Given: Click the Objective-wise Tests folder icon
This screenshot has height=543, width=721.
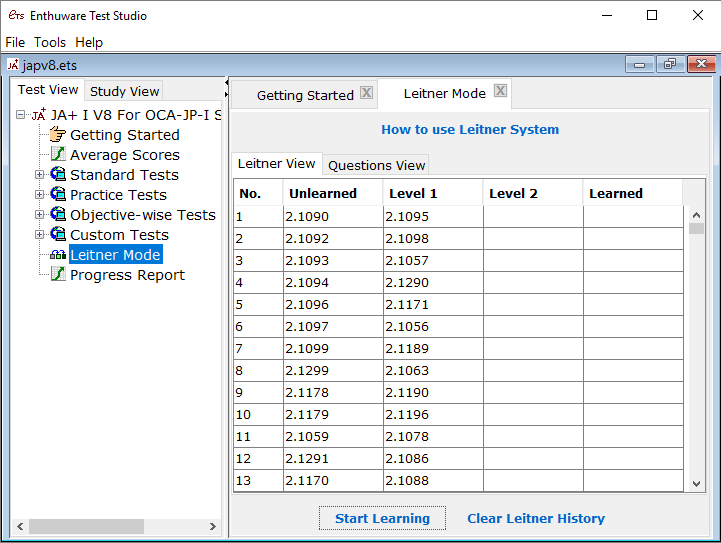Looking at the screenshot, I should [58, 215].
